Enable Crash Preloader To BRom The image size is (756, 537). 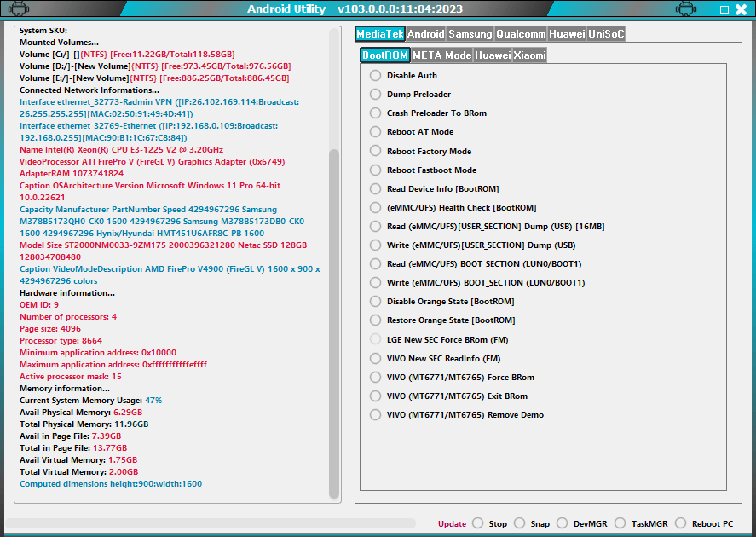(374, 113)
